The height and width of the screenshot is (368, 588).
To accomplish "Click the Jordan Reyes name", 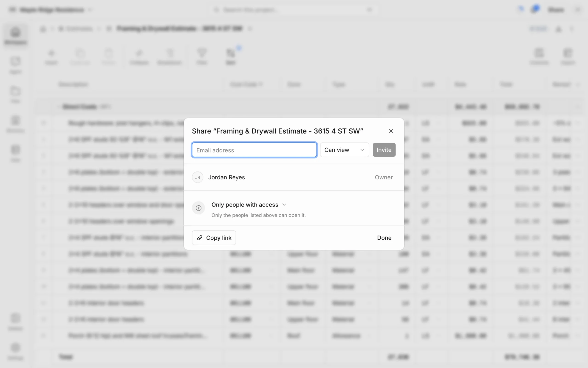I will (x=226, y=177).
